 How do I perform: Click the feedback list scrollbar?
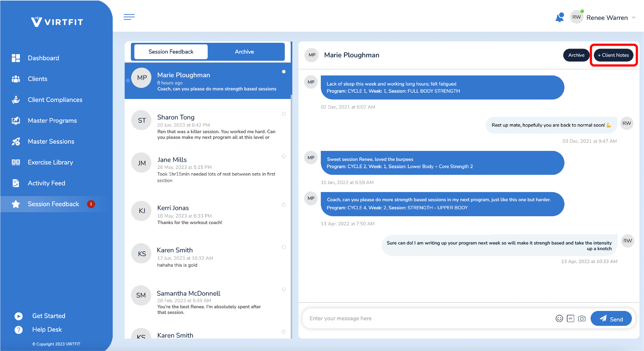pyautogui.click(x=292, y=69)
